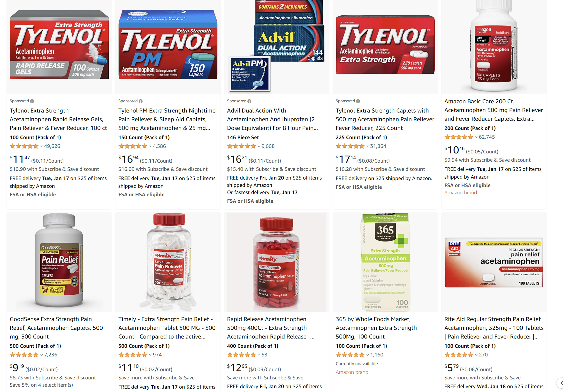Open star rating of GoodSense Pain Relief

point(24,355)
